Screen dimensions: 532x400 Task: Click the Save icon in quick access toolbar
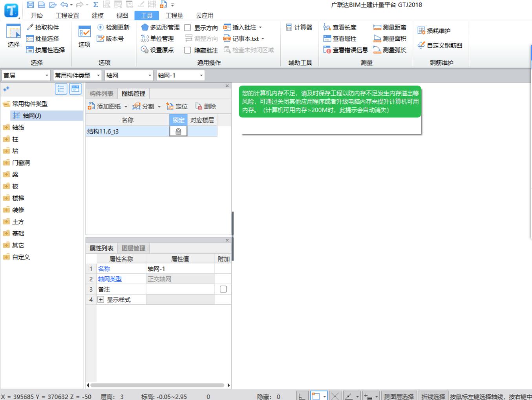pyautogui.click(x=30, y=5)
